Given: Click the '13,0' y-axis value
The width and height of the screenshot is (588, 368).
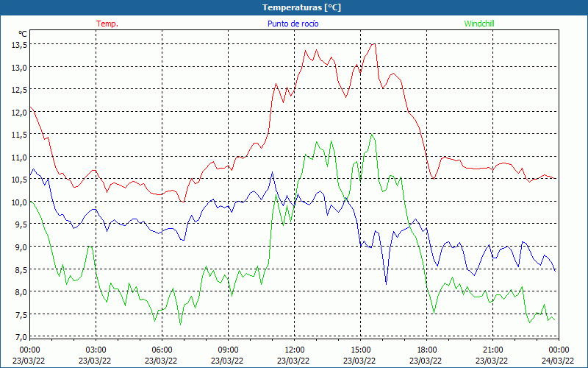Looking at the screenshot, I should click(x=20, y=68).
